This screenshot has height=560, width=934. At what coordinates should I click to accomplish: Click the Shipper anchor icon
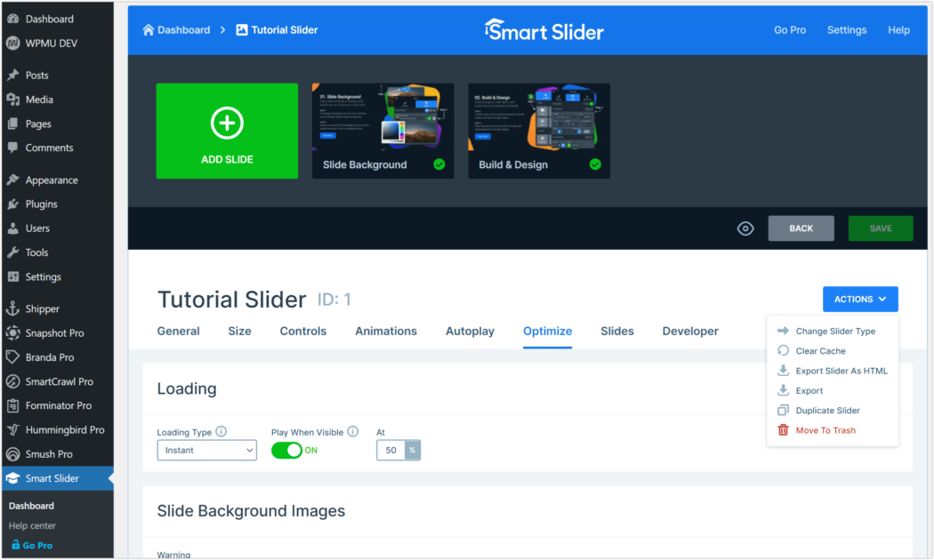(x=13, y=308)
